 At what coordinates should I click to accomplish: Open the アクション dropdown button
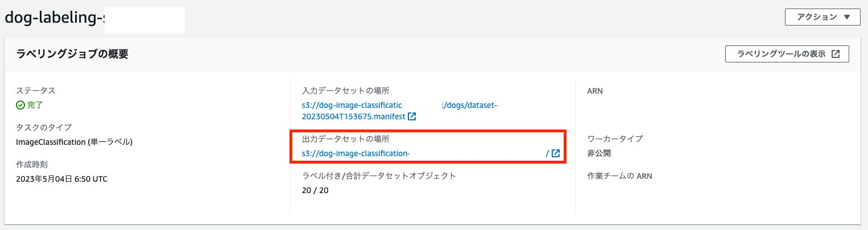822,17
